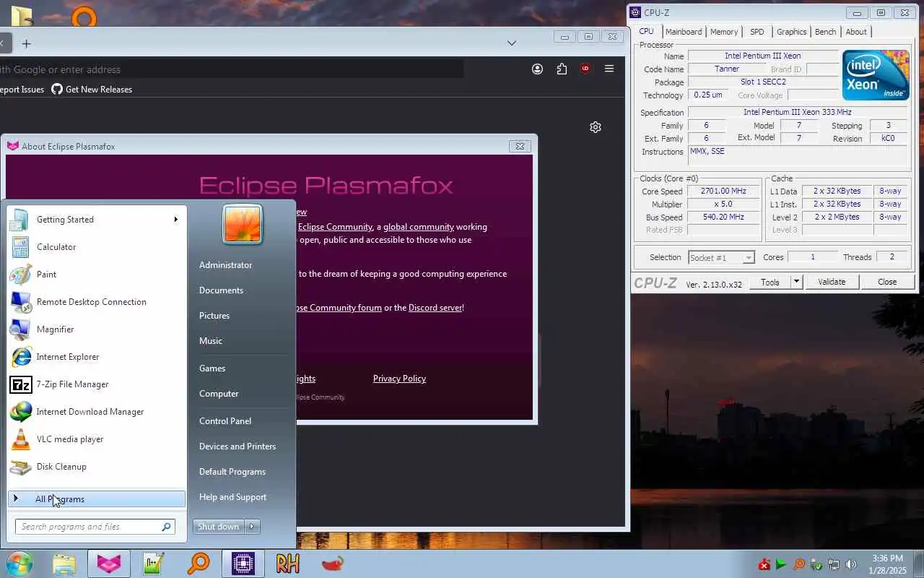924x578 pixels.
Task: Click the Validate button in CPU-Z
Action: (x=832, y=282)
